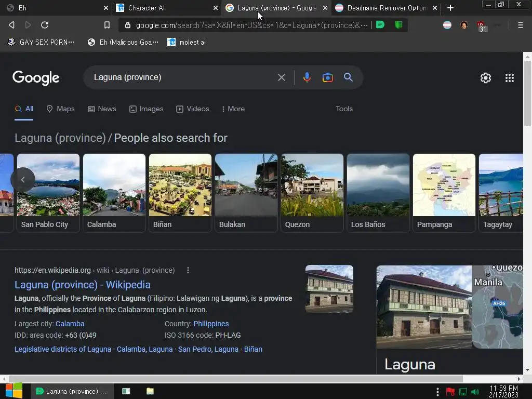Open Calamba, Laguna sitelink
This screenshot has height=399, width=532.
[144, 349]
